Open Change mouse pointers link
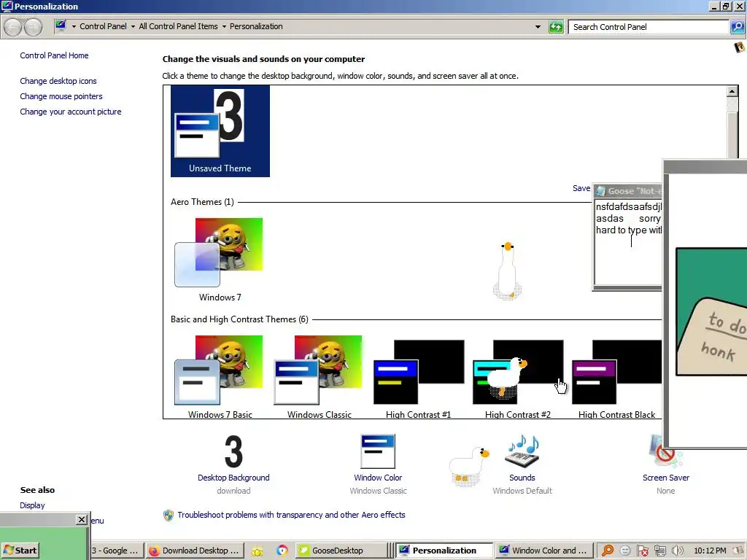747x560 pixels. 61,96
